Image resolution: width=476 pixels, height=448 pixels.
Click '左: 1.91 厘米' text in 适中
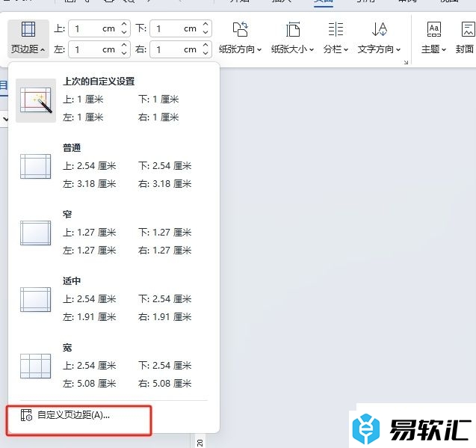[89, 317]
